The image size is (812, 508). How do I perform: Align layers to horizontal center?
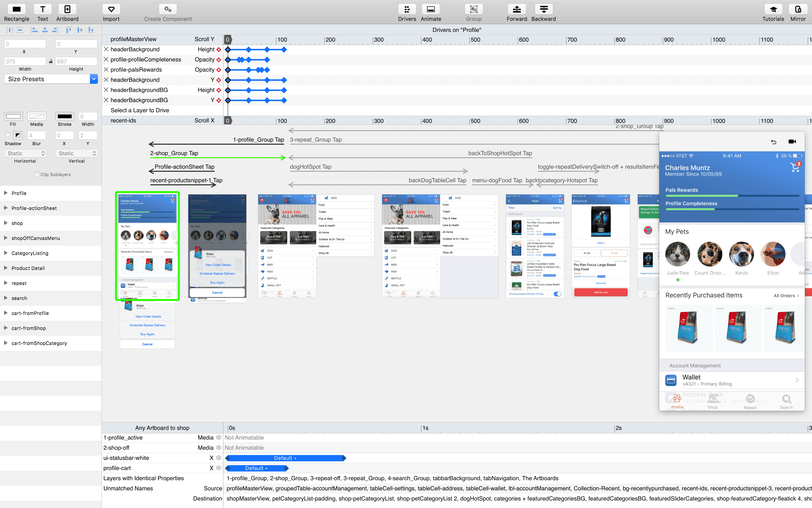tap(45, 30)
